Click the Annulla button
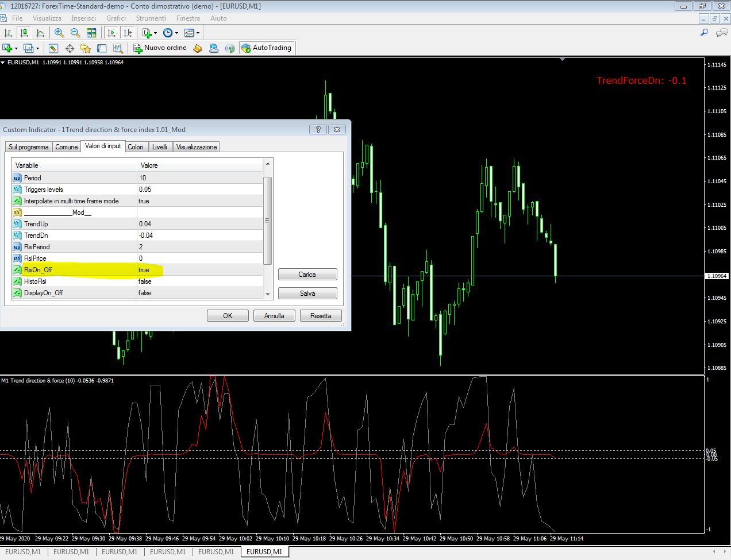Screen dimensions: 731x560 tap(274, 316)
